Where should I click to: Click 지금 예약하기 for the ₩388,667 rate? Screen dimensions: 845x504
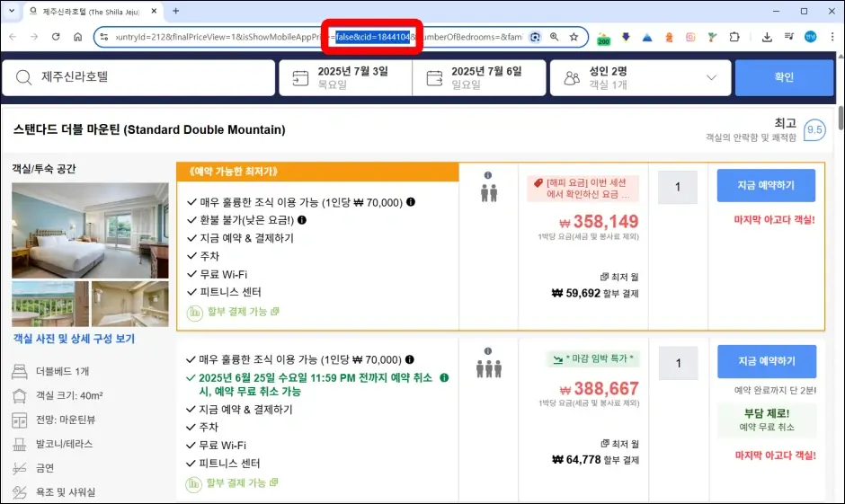(767, 361)
